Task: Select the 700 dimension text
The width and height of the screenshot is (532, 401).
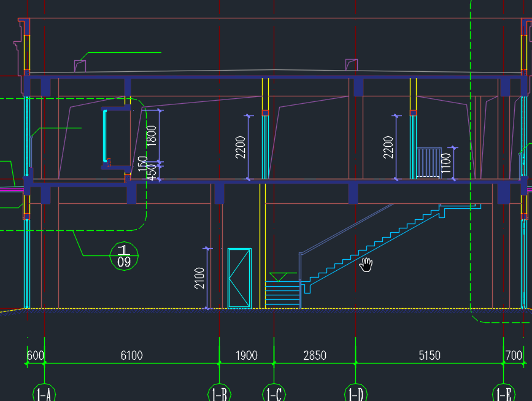Action: (x=514, y=356)
